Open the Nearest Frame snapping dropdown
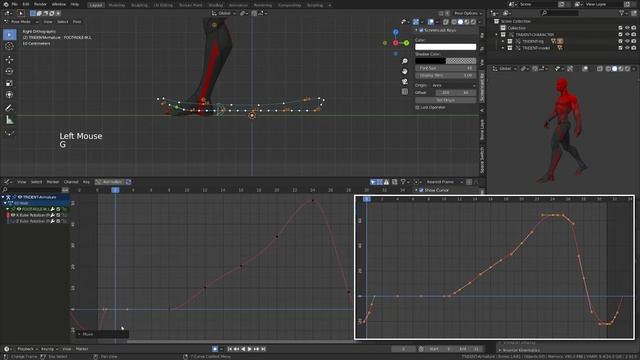The height and width of the screenshot is (360, 640). (x=443, y=182)
